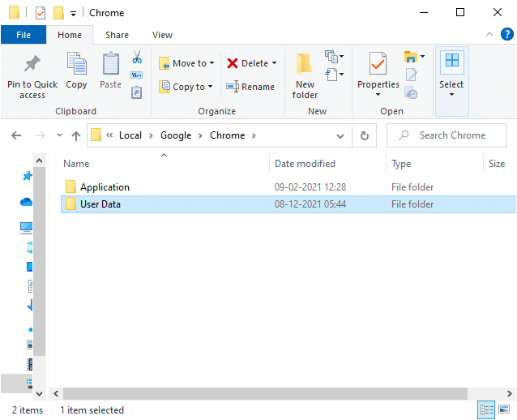Click the Properties checkmark icon
The image size is (517, 420).
[378, 63]
